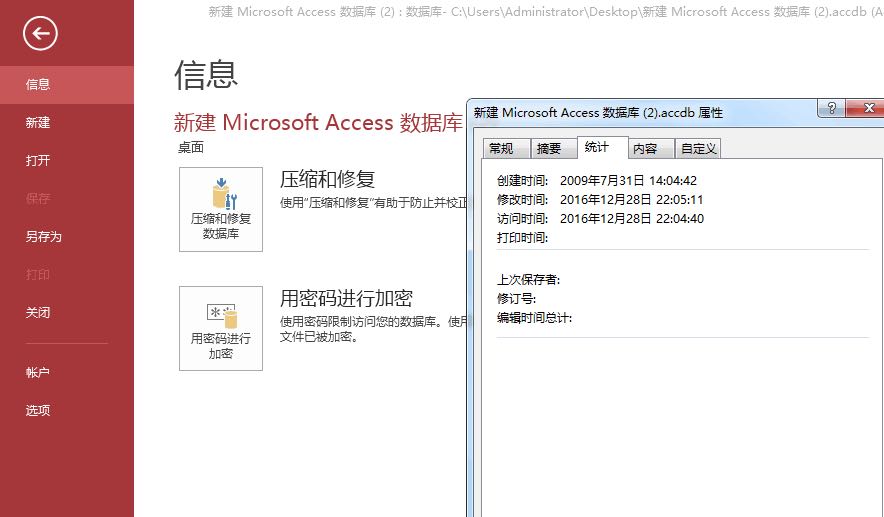
Task: Close the accdb properties dialog
Action: [867, 108]
